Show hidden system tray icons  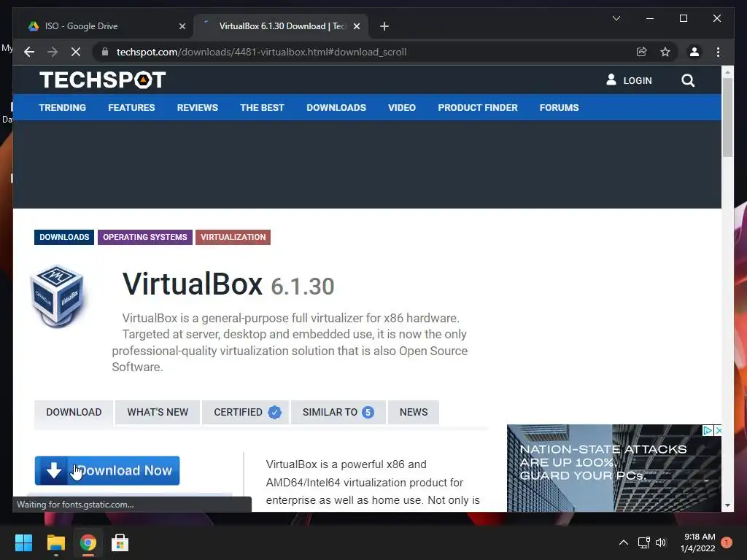[x=623, y=542]
